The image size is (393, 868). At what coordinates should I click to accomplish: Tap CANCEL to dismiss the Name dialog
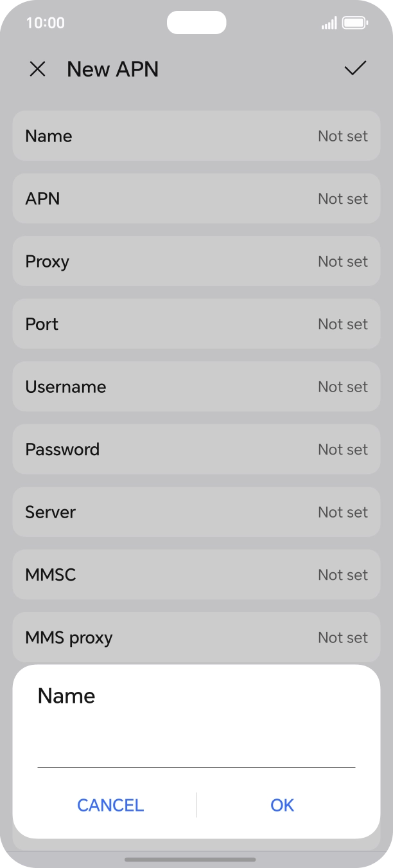pyautogui.click(x=110, y=805)
